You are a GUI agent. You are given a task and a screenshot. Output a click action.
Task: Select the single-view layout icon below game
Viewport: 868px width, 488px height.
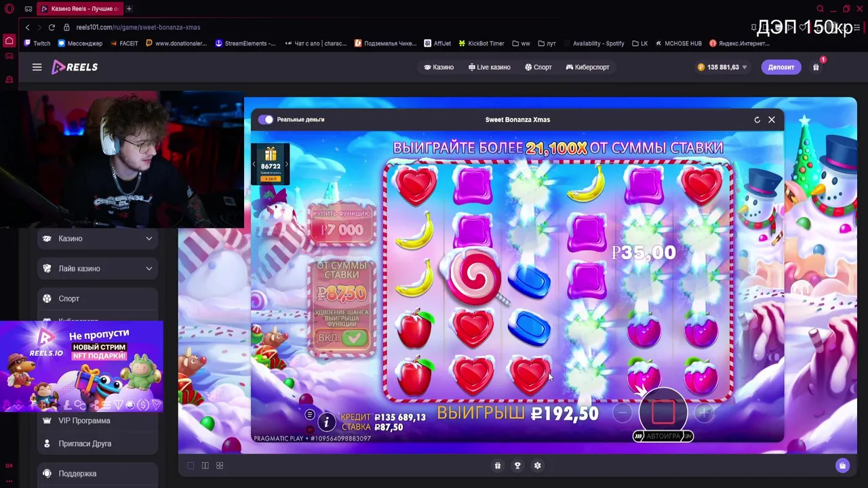click(x=191, y=466)
